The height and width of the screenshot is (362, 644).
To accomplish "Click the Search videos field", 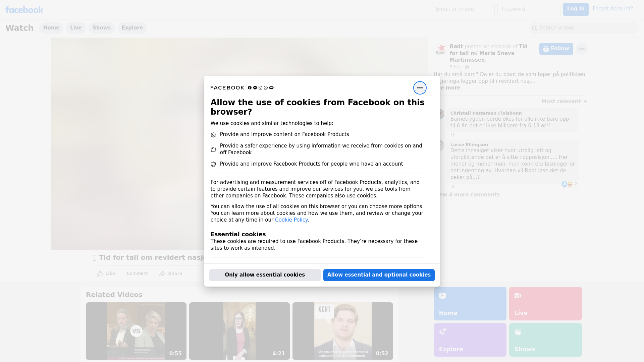I will [x=584, y=28].
